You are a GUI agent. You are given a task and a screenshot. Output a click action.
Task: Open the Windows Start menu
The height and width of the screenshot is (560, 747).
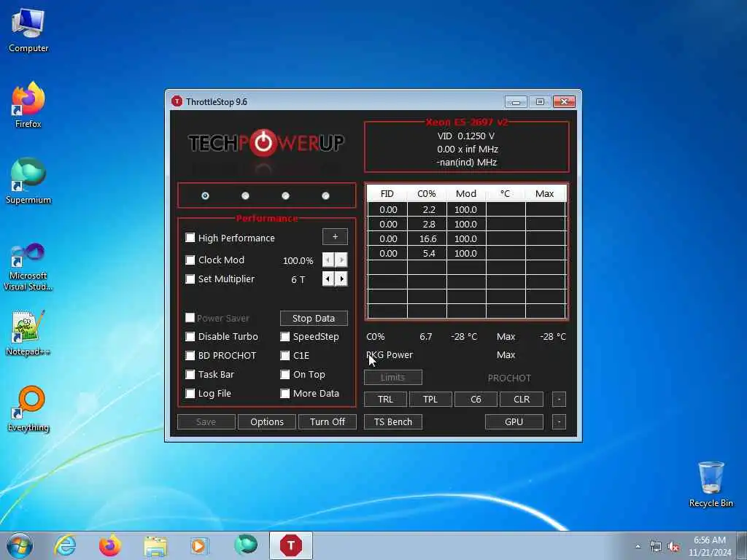pos(20,545)
